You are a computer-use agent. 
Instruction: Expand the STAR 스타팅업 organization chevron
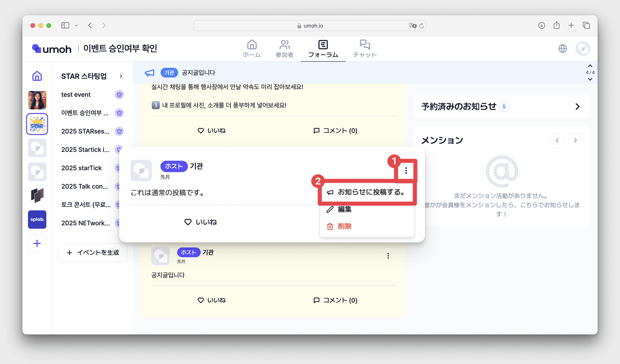point(121,76)
